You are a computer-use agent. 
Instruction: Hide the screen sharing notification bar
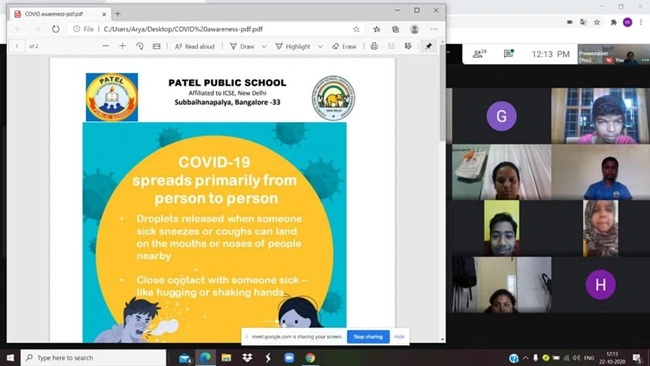tap(399, 337)
